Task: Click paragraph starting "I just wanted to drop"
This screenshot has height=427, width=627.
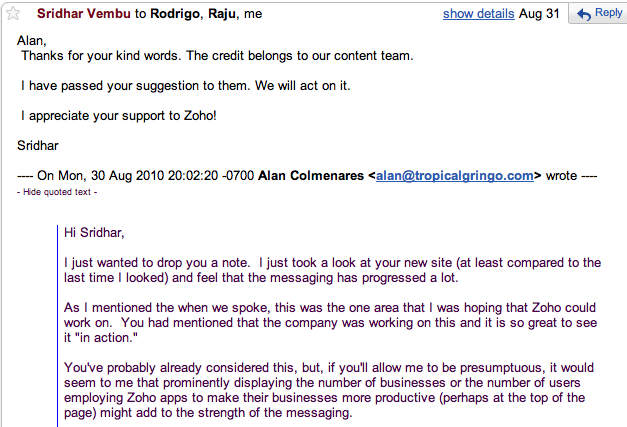Action: tap(330, 270)
